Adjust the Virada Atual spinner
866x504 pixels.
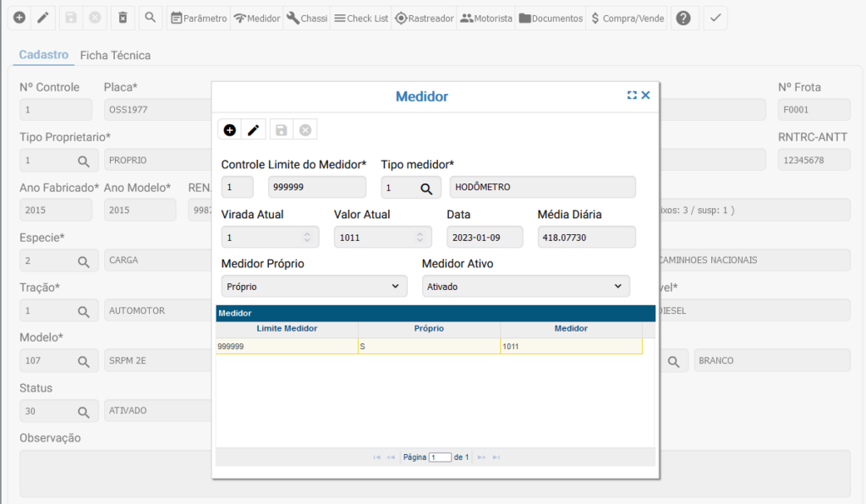307,238
